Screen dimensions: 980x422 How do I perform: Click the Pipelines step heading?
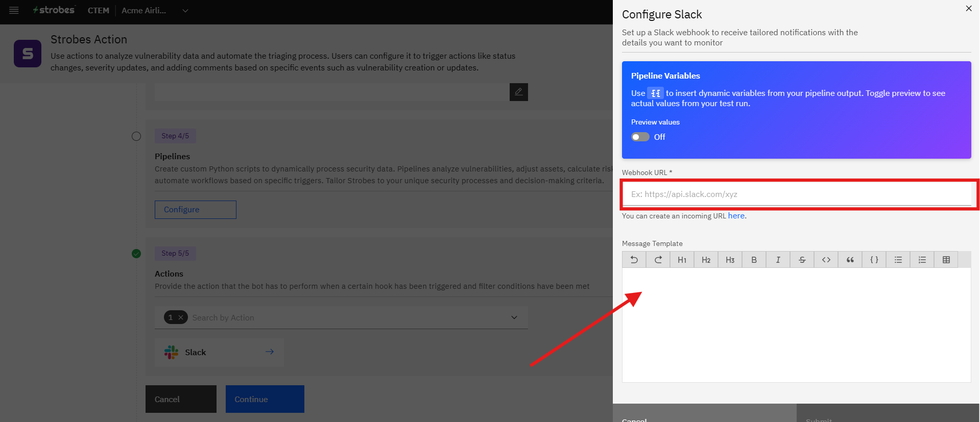pos(173,156)
